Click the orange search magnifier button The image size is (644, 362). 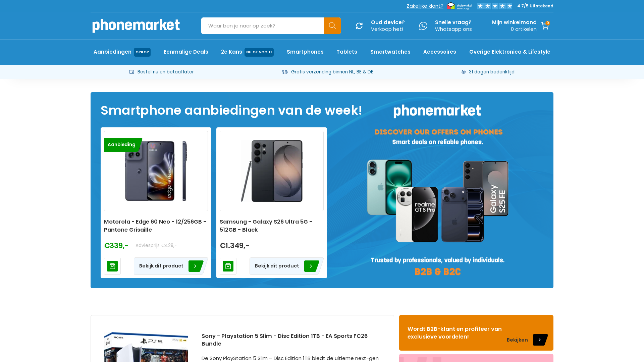point(332,26)
